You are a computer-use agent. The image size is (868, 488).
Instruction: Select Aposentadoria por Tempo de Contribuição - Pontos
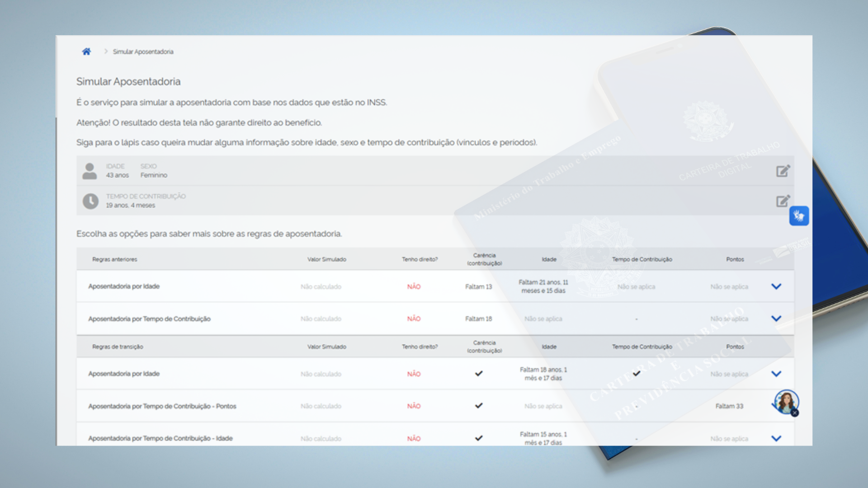point(162,406)
